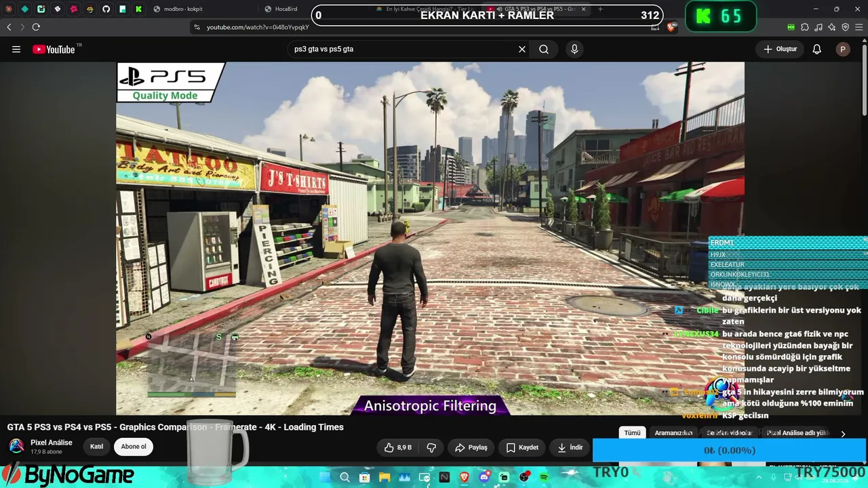
Task: Download the video with İndir
Action: (x=570, y=447)
